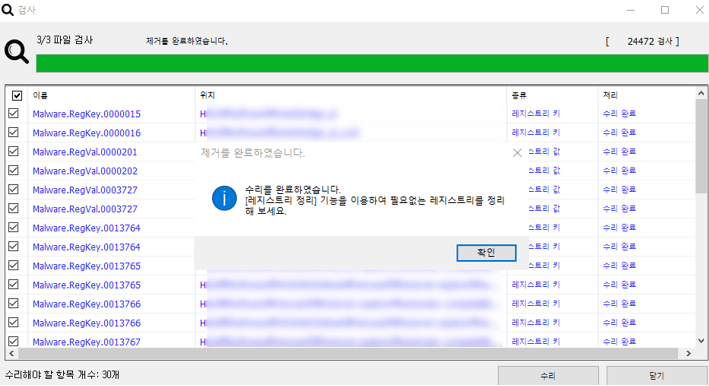Click the 24472 검사 counter text
Viewport: 709px width, 386px height.
[x=649, y=41]
